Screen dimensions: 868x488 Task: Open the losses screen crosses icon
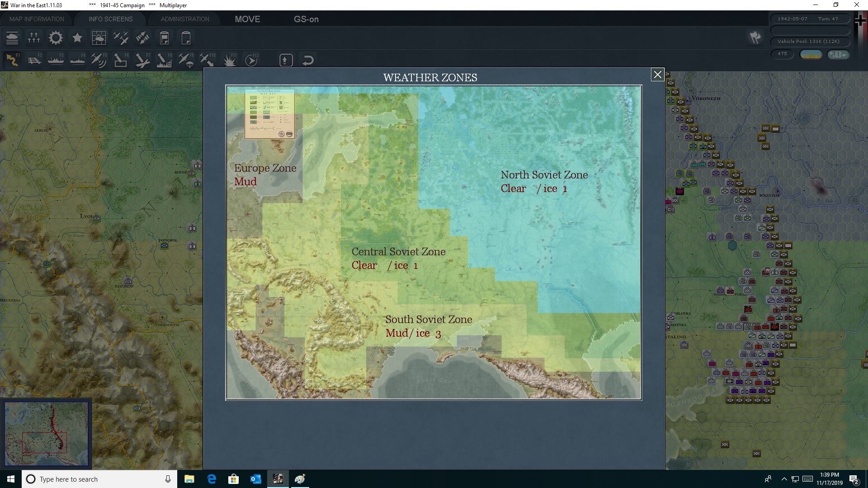[x=34, y=38]
